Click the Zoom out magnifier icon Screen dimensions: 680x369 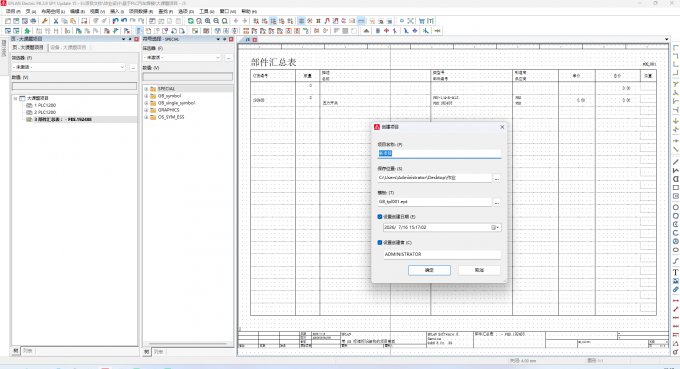(216, 21)
